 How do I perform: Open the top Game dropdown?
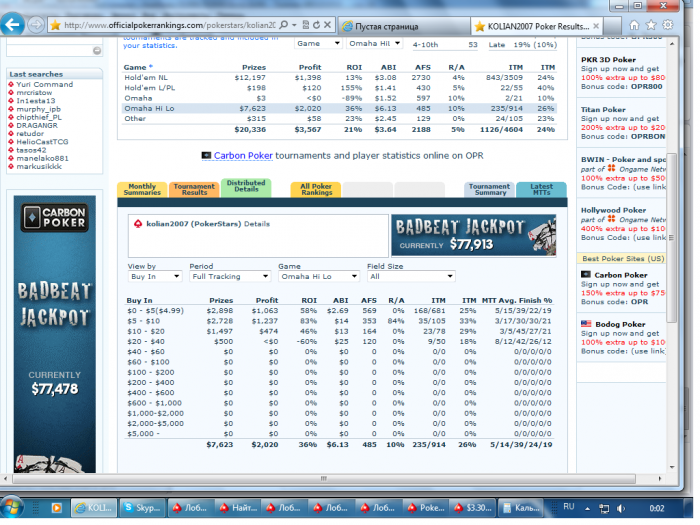coord(318,43)
